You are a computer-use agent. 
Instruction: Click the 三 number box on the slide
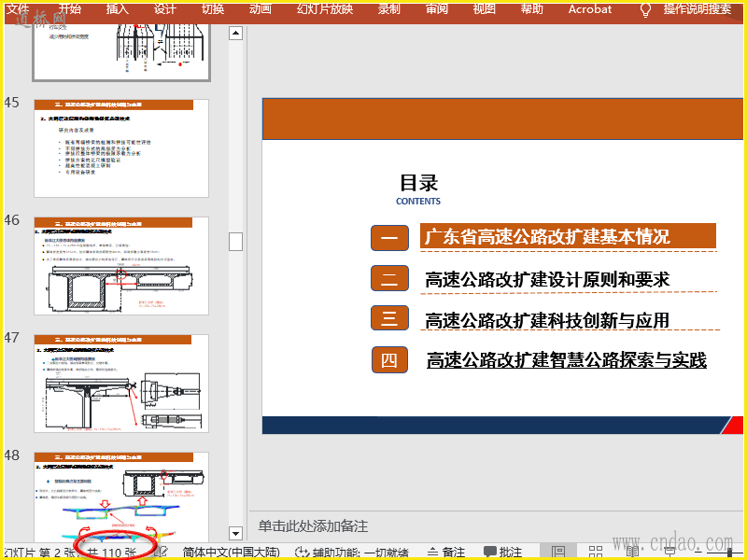[x=389, y=318]
